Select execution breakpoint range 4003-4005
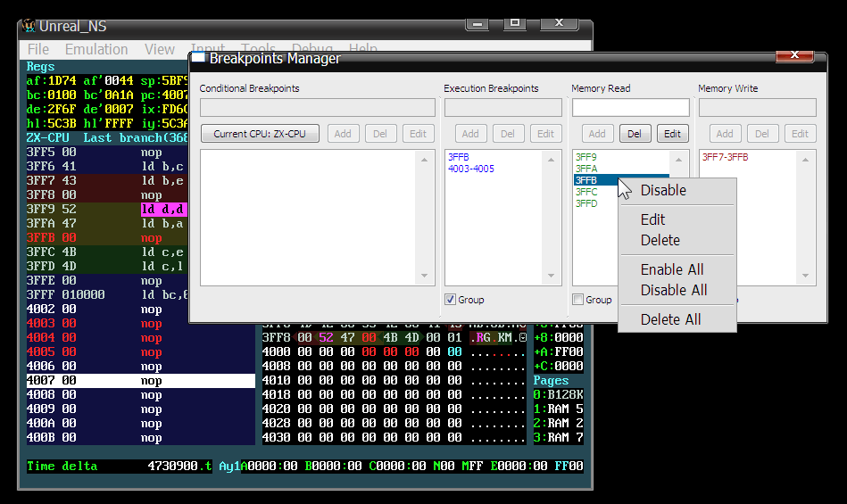 tap(471, 169)
